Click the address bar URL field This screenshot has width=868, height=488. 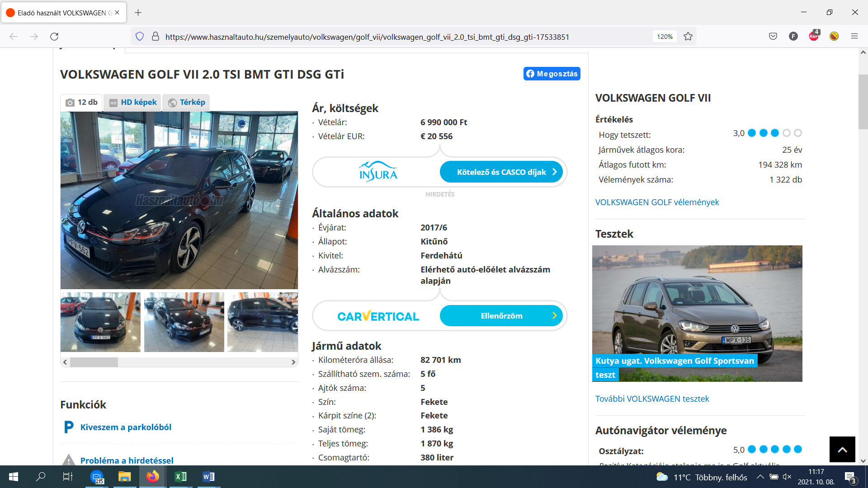pyautogui.click(x=367, y=37)
